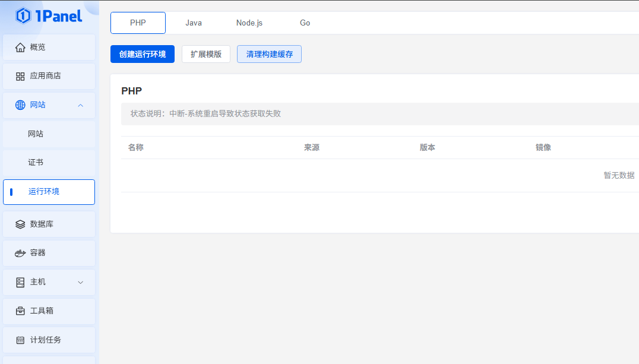
Task: Click the container docker whale icon
Action: [x=20, y=253]
